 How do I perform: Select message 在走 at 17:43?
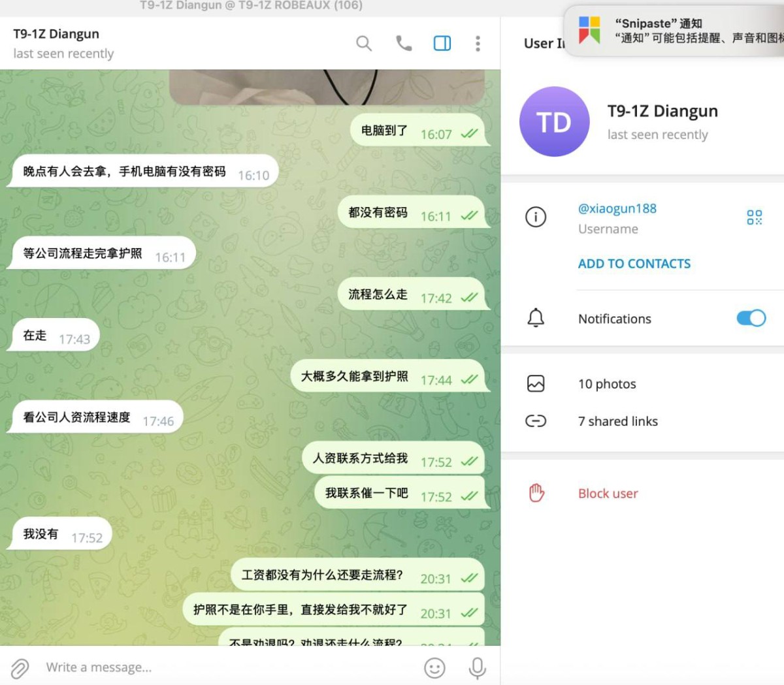(x=54, y=336)
